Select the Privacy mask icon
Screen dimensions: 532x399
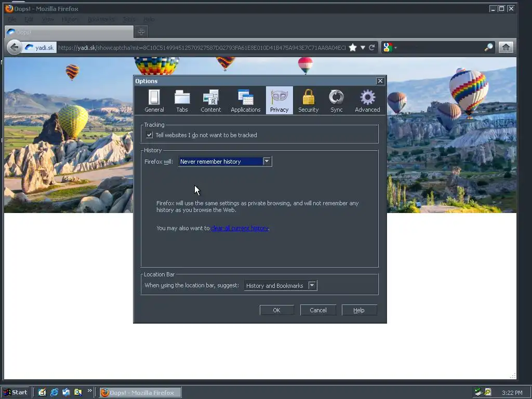pyautogui.click(x=279, y=100)
